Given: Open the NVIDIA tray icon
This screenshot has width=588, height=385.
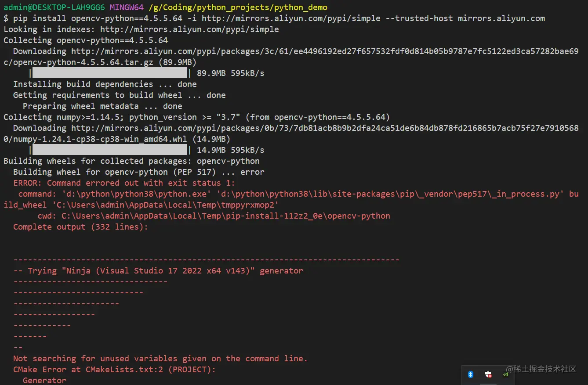Looking at the screenshot, I should 506,374.
